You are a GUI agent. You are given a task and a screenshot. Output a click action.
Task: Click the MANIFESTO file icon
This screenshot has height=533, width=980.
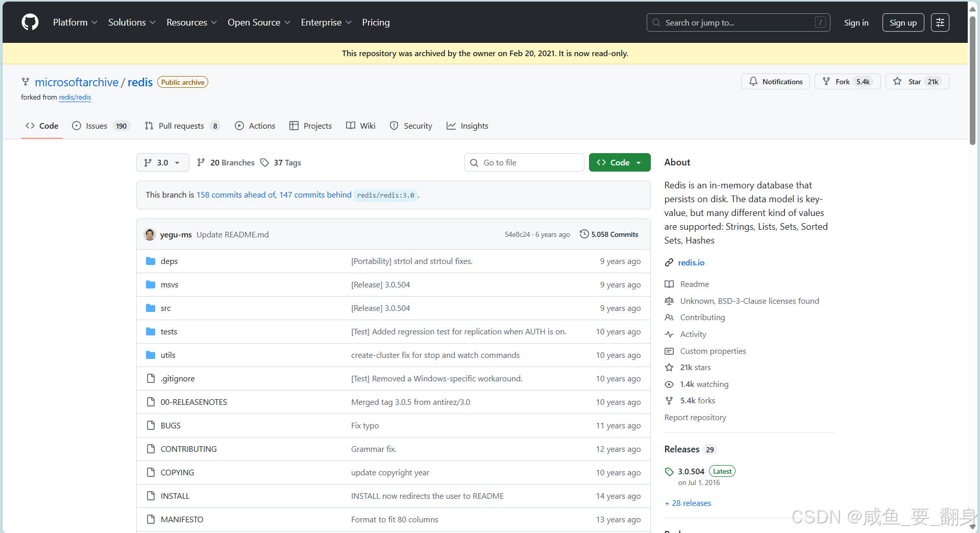tap(151, 519)
